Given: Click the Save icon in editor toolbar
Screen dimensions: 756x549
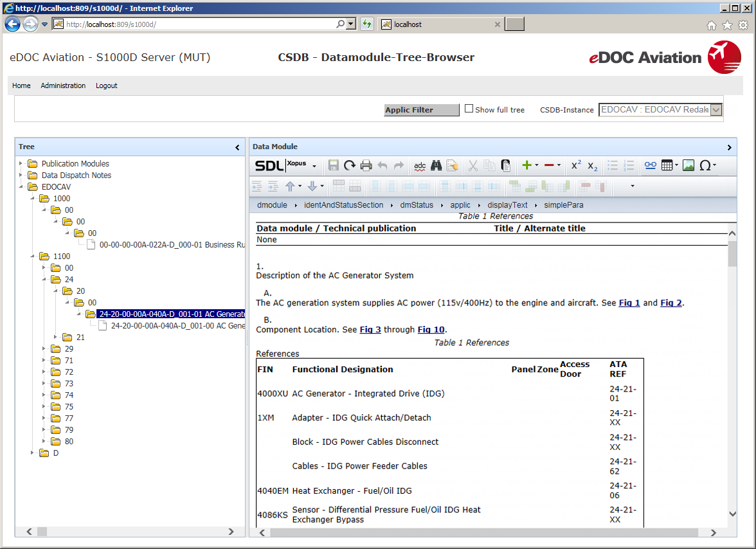Looking at the screenshot, I should coord(334,166).
